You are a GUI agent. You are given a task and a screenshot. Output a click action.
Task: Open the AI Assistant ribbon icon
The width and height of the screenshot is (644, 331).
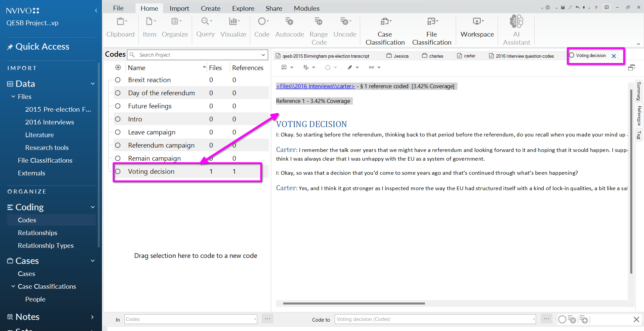click(516, 21)
